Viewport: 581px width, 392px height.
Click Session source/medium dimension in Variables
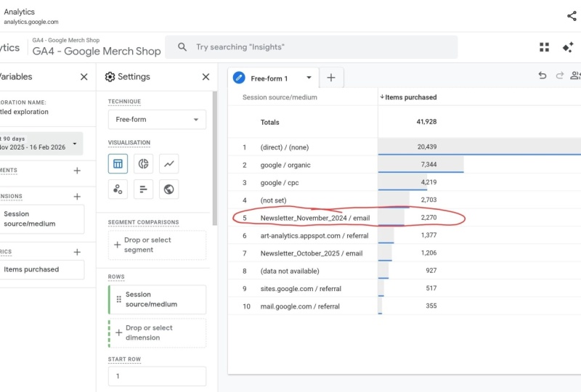click(41, 219)
